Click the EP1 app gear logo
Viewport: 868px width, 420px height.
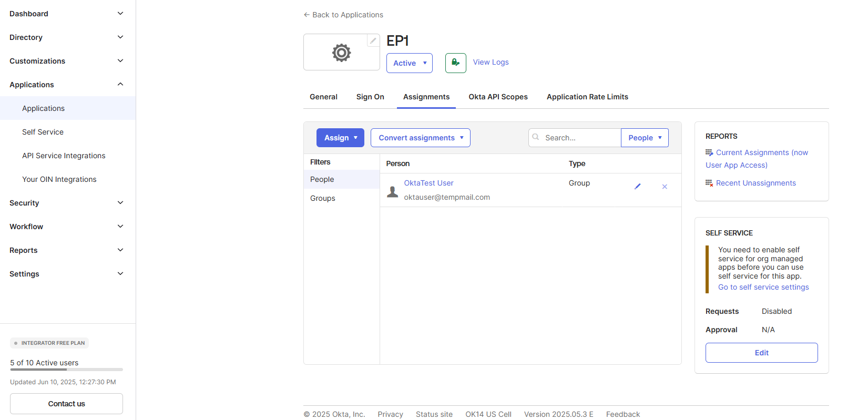pos(342,53)
